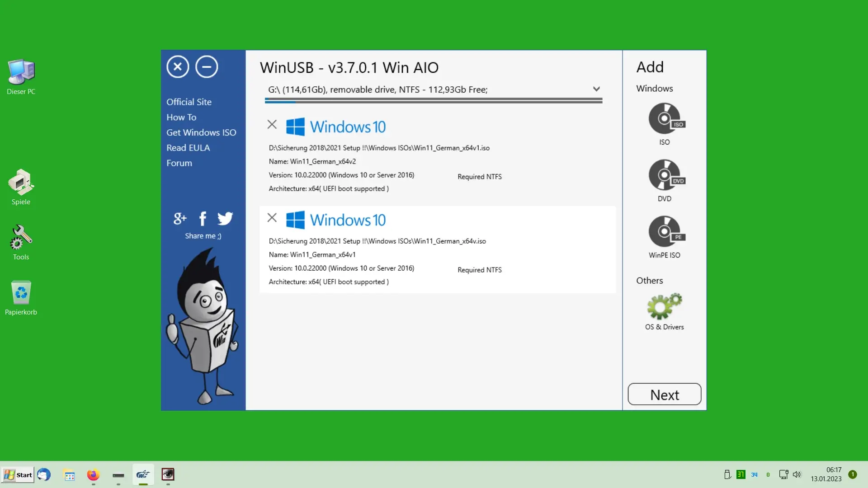Image resolution: width=868 pixels, height=488 pixels.
Task: Remove the Win11_German_x64v1.iso entry
Action: click(272, 124)
